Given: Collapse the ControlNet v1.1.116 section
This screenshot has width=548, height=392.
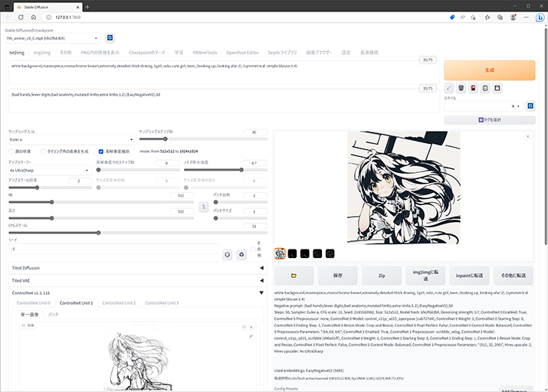Looking at the screenshot, I should 138,293.
